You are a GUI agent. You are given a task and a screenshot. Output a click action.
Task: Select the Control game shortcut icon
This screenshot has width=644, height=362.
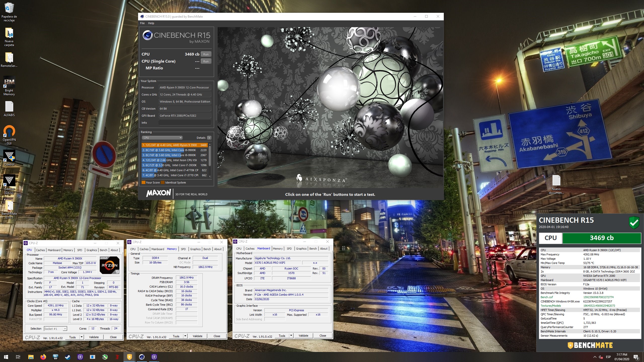[9, 156]
